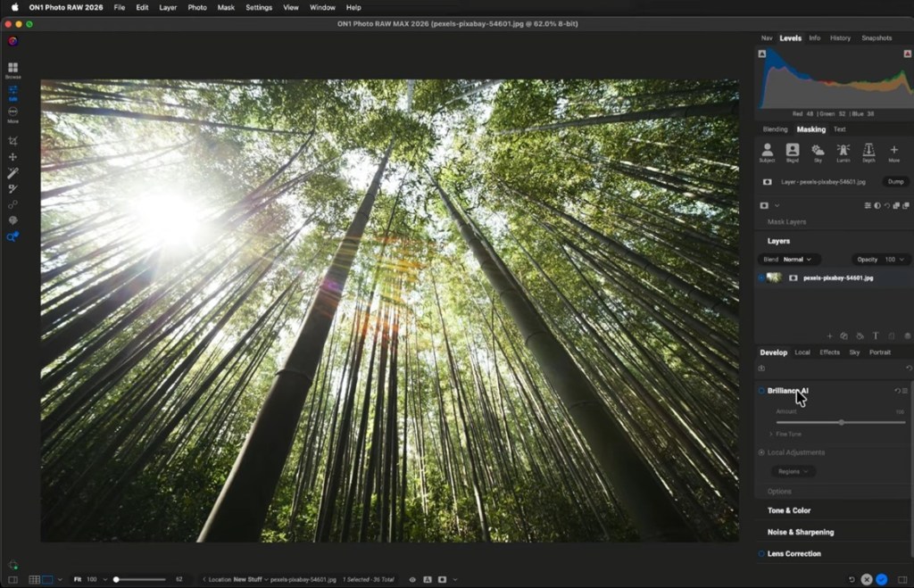Click the Dump button next to the layer mask
914x588 pixels.
(896, 182)
